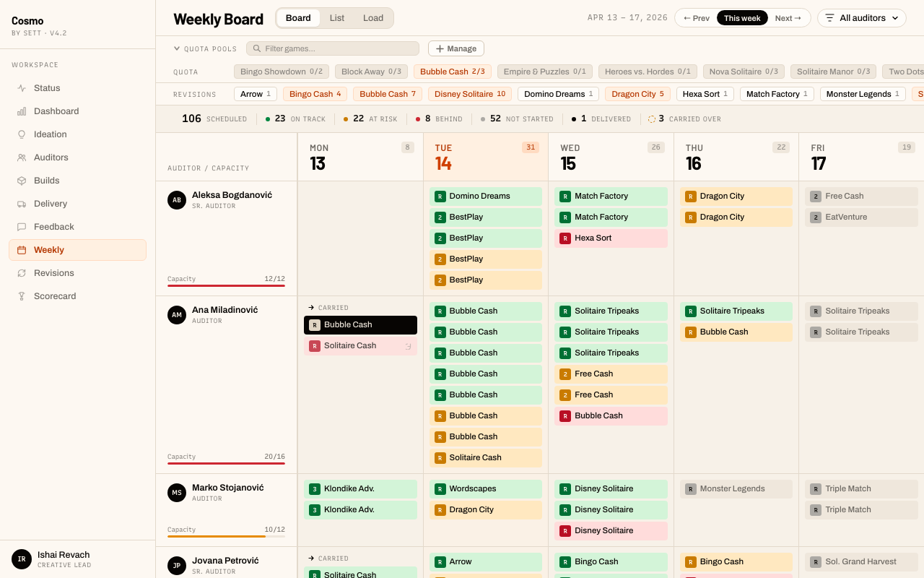Select the Weekly calendar icon
The image size is (924, 578).
pyautogui.click(x=22, y=250)
